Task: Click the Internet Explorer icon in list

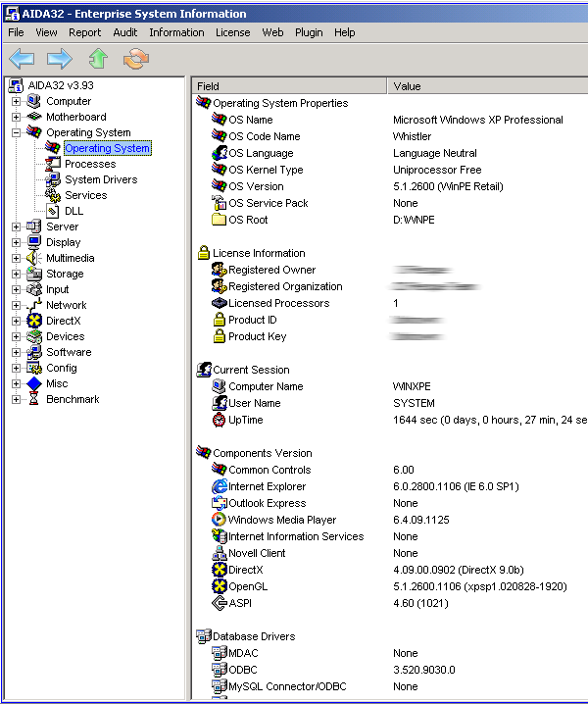Action: tap(219, 486)
